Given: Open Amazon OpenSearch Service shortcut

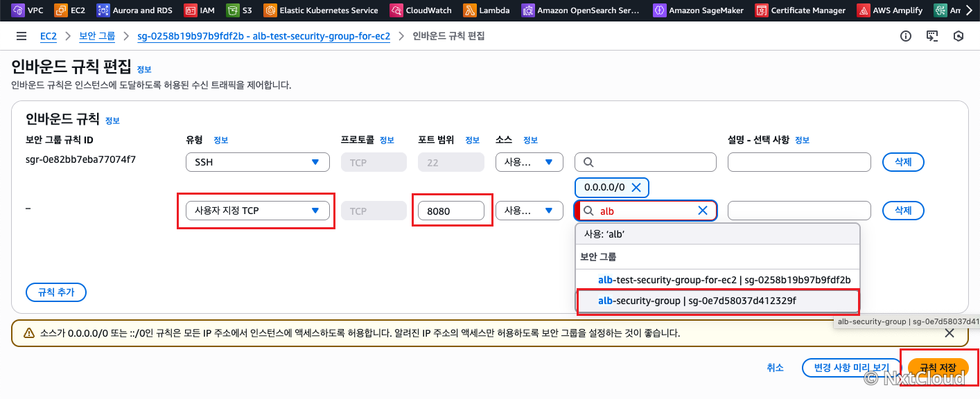Looking at the screenshot, I should [581, 10].
